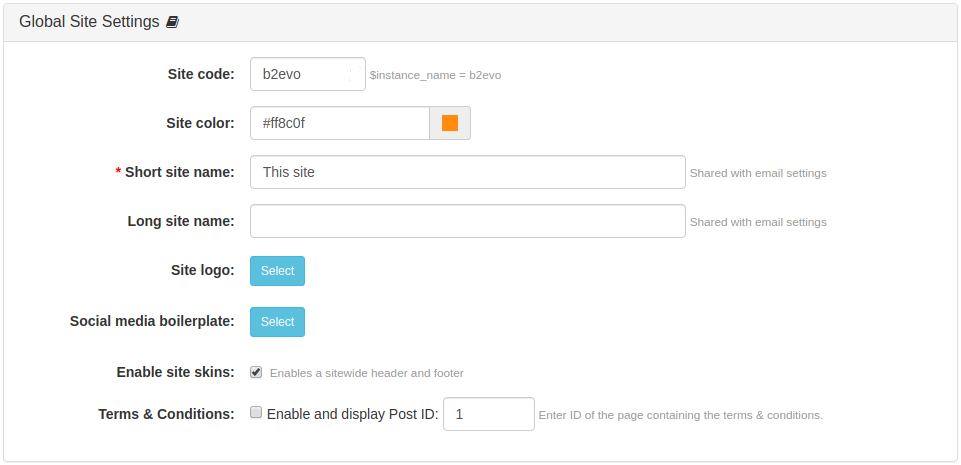
Task: Click the empty Long site name field
Action: [x=468, y=221]
